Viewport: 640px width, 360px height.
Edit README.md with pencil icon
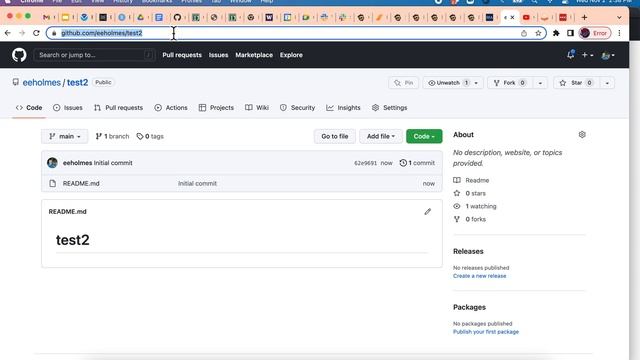pos(427,211)
